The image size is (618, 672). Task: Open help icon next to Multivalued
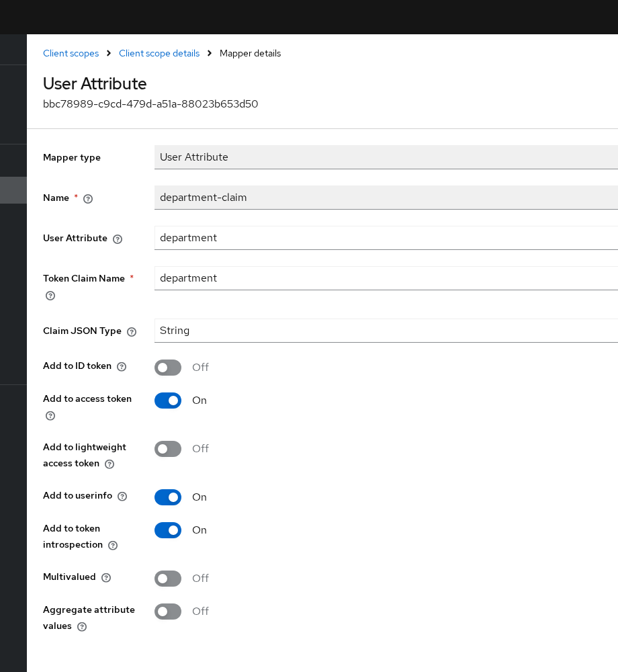[x=105, y=578]
